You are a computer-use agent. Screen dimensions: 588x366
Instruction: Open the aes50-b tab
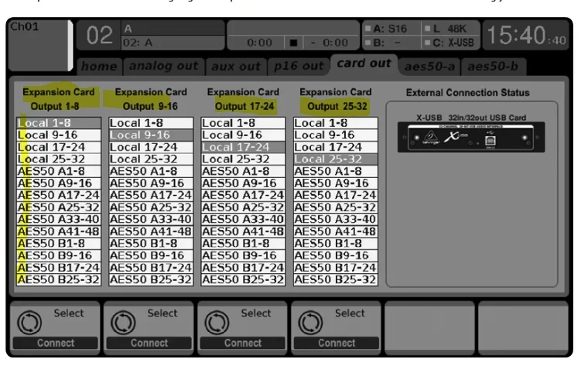[493, 67]
